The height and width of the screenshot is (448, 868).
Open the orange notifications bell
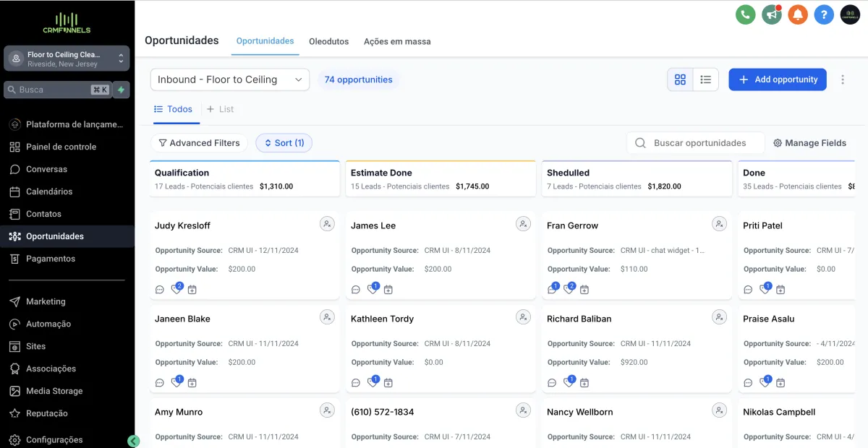(798, 14)
